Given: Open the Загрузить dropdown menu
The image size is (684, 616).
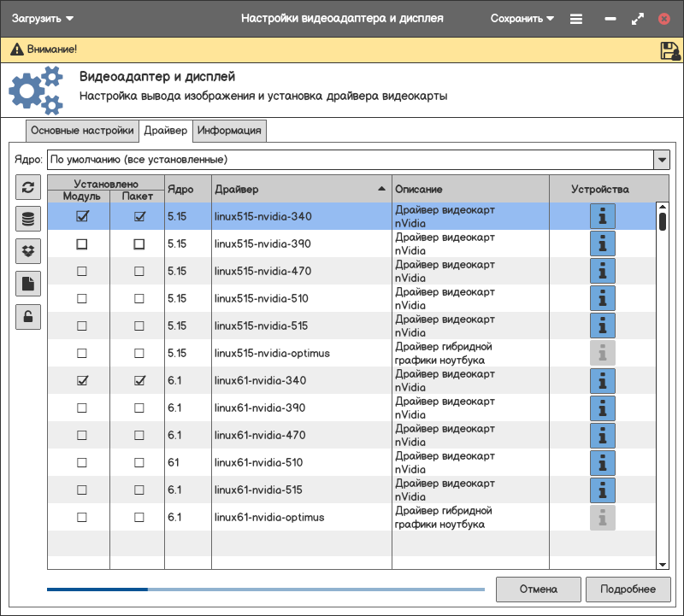Looking at the screenshot, I should tap(43, 18).
